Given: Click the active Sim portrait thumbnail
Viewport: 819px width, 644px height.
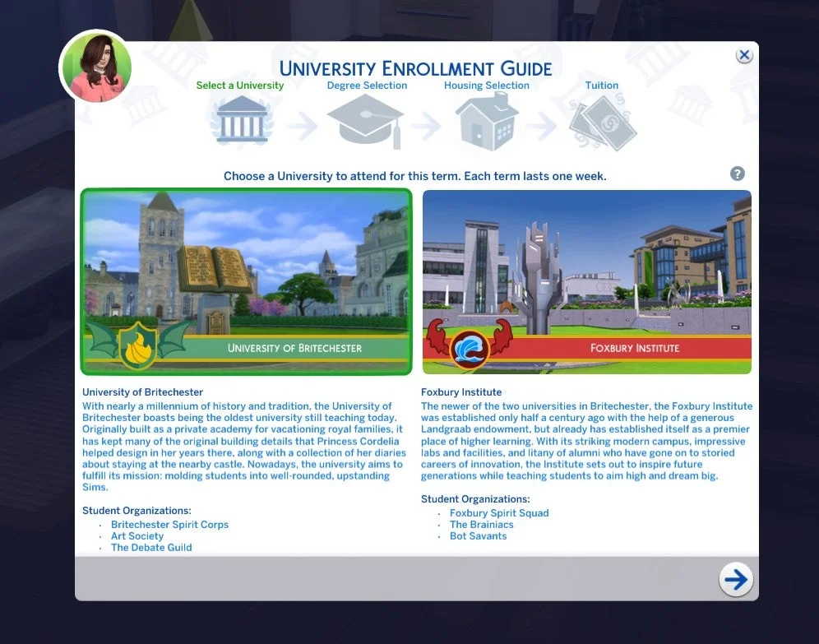Looking at the screenshot, I should coord(96,67).
